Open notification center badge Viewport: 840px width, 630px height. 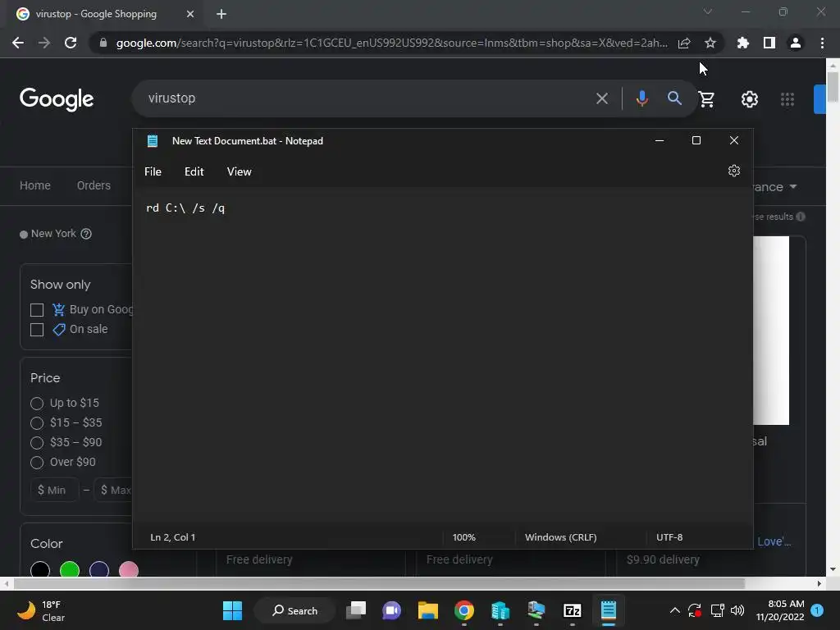point(817,610)
